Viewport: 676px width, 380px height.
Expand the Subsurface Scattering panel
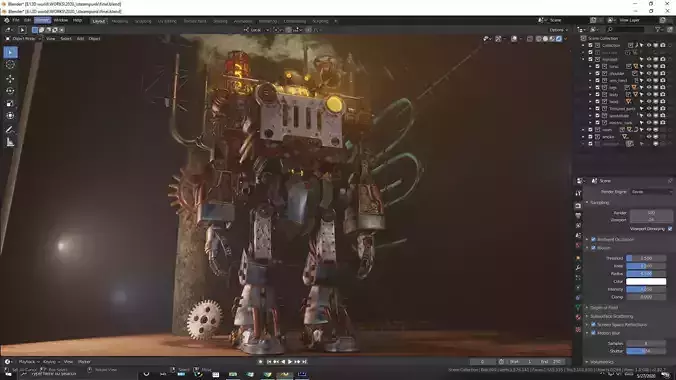pos(610,316)
